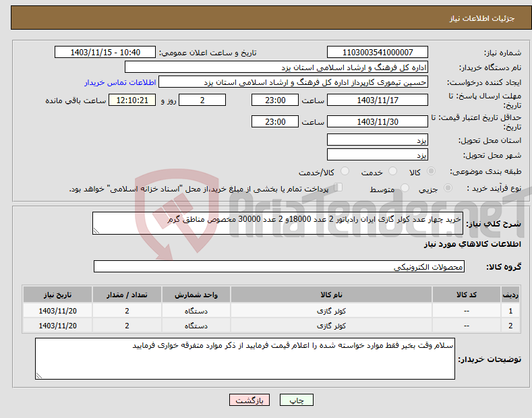Click the resize handle of description textarea
Viewport: 532px width, 418px height.
(96, 231)
